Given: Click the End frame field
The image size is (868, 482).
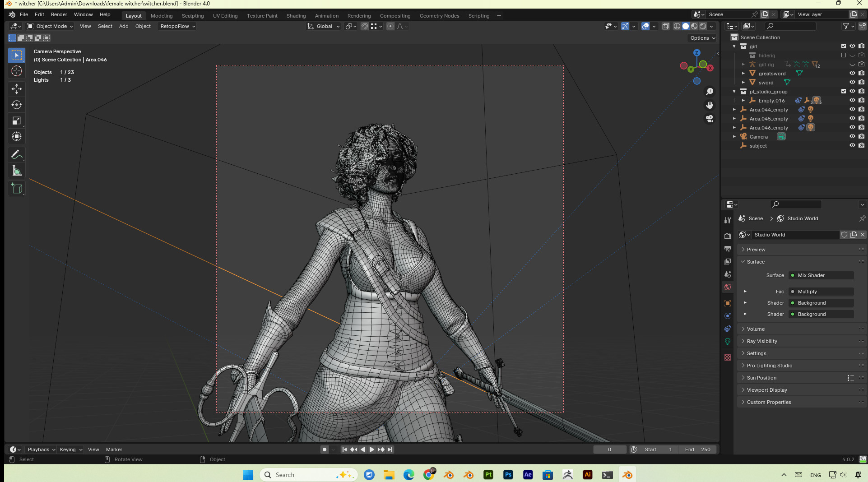Looking at the screenshot, I should [697, 450].
